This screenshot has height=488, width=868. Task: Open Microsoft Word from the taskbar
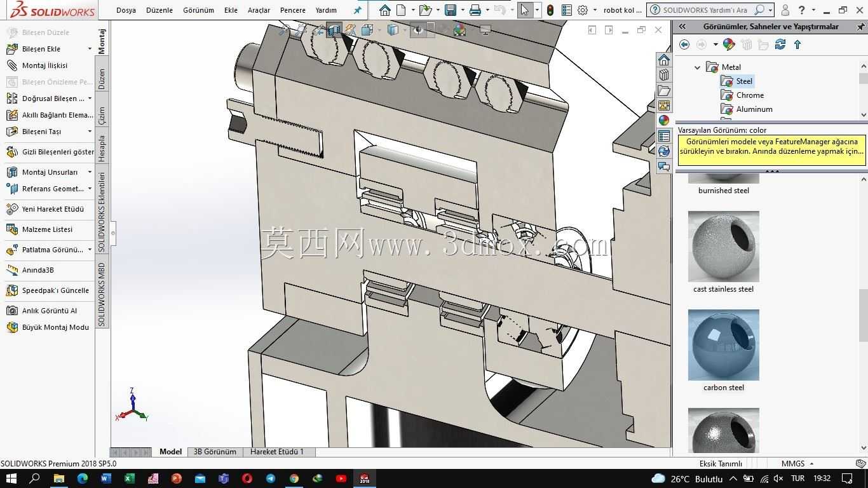(105, 478)
